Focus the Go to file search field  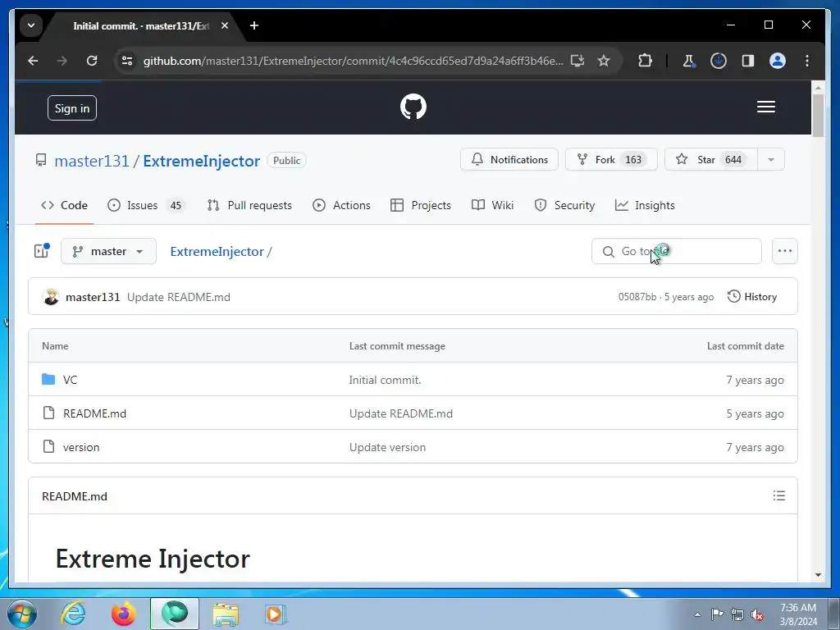point(676,251)
